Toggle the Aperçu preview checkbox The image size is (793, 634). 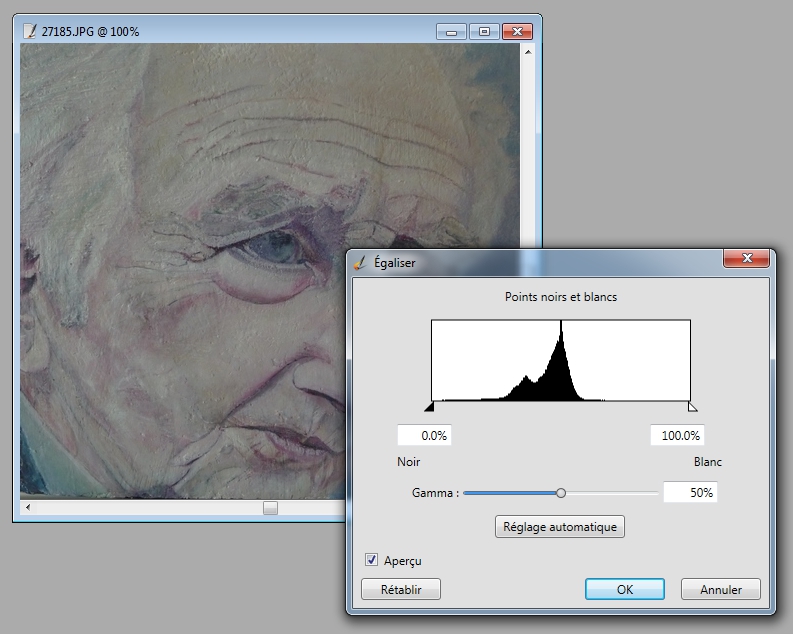click(371, 560)
